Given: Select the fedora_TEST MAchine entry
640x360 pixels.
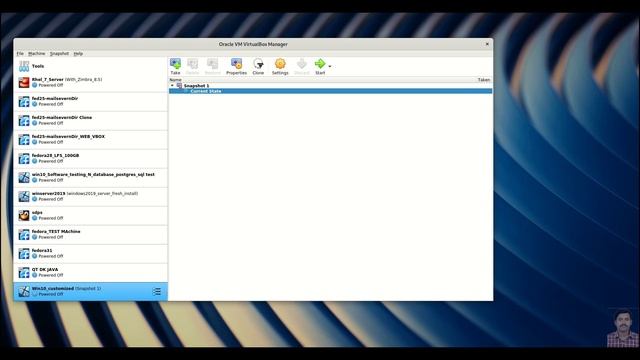Looking at the screenshot, I should coord(91,234).
